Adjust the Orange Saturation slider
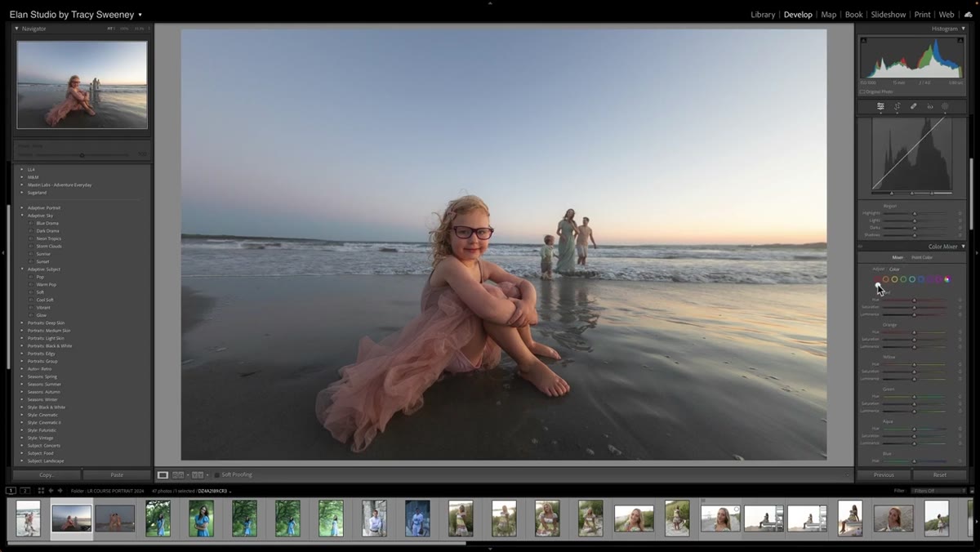The height and width of the screenshot is (552, 980). click(915, 340)
